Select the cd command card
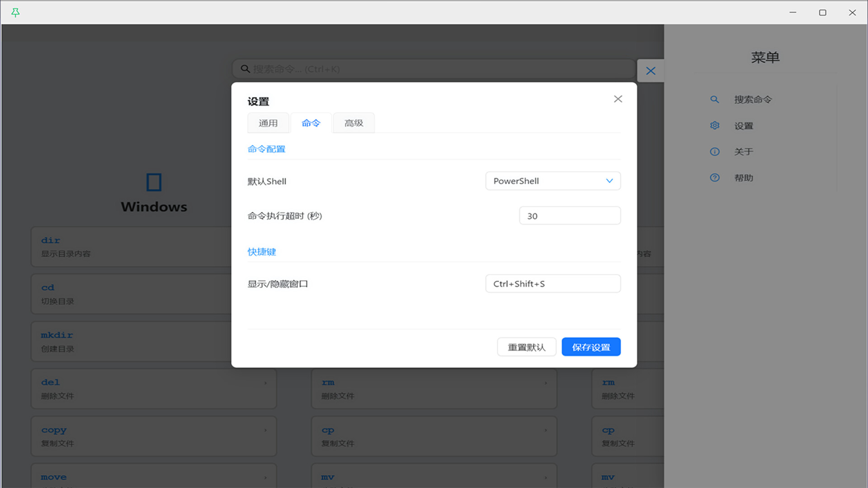This screenshot has width=868, height=488. pos(154,294)
